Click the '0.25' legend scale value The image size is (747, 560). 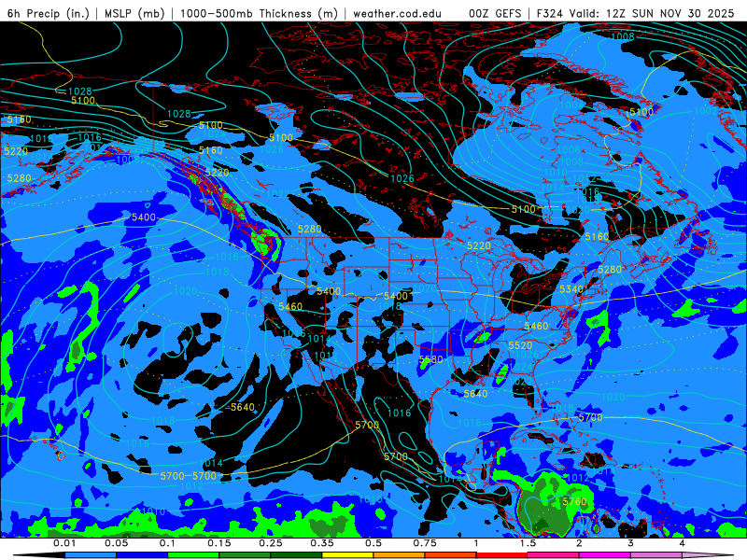point(271,543)
